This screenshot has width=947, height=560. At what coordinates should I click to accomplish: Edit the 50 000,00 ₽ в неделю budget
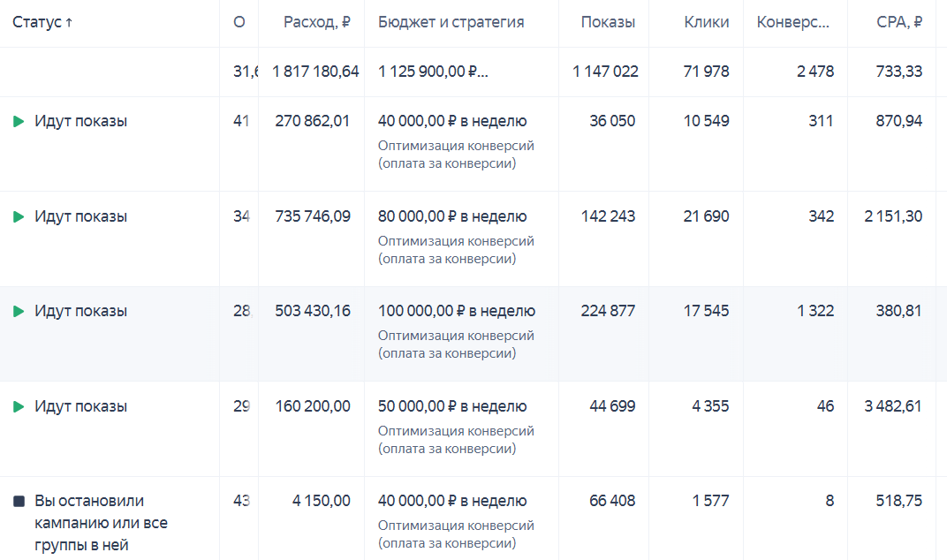coord(452,407)
